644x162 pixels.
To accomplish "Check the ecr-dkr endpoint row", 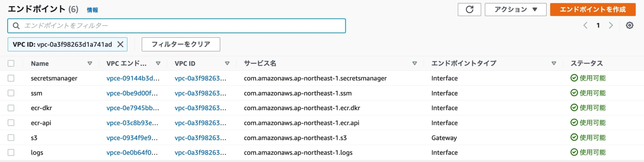I will (x=11, y=108).
